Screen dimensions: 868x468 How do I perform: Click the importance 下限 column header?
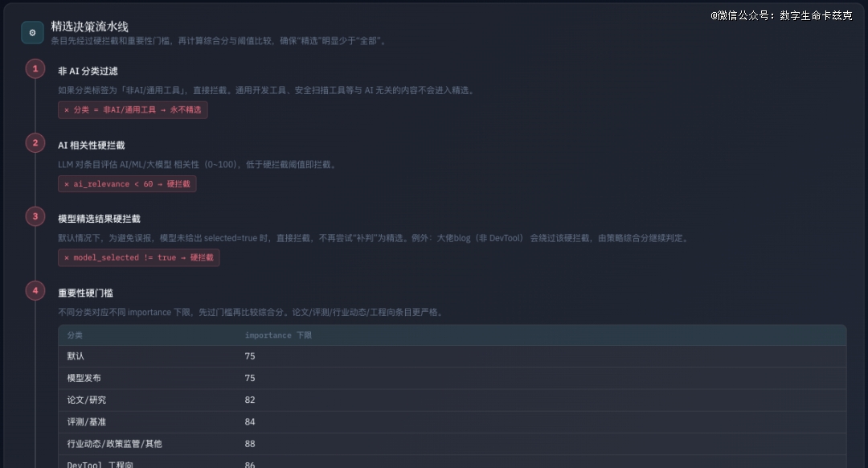(277, 335)
